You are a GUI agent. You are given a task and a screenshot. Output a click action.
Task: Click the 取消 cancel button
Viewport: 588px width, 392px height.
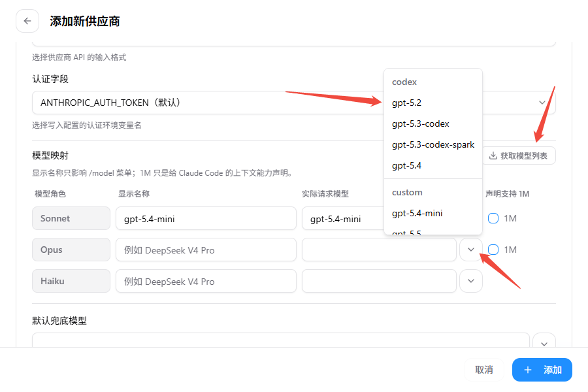point(483,370)
